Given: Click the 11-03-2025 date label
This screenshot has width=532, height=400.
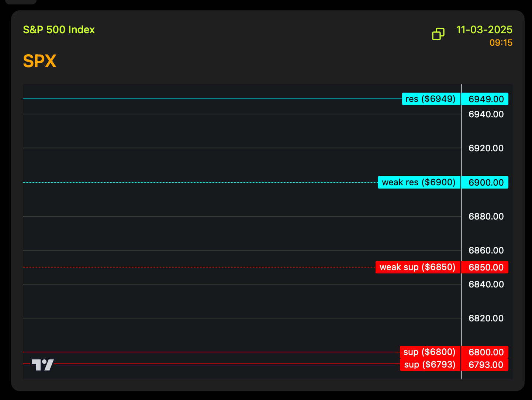Looking at the screenshot, I should pos(484,30).
